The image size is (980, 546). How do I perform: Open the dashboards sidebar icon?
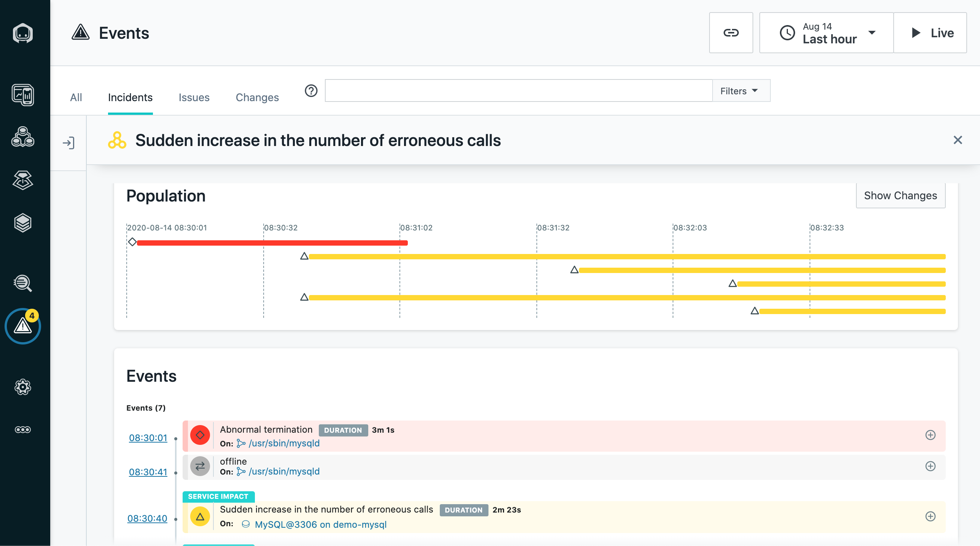pos(23,95)
